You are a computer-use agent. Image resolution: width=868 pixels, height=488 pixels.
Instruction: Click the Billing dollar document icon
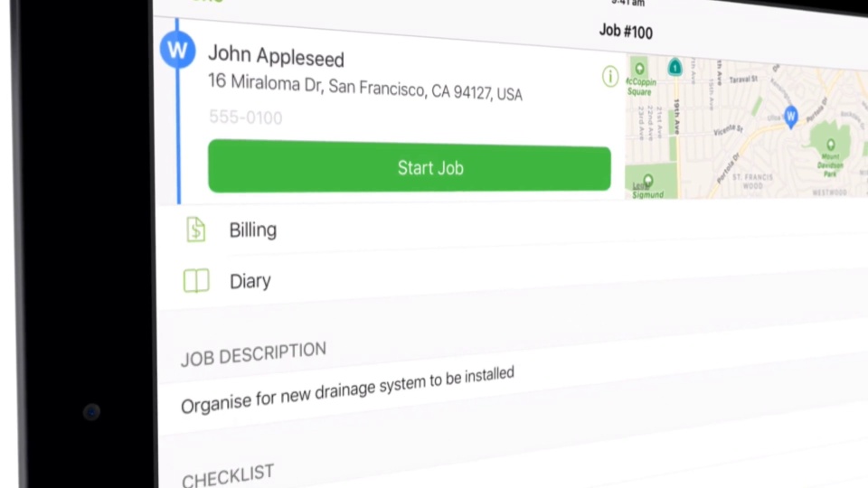195,229
